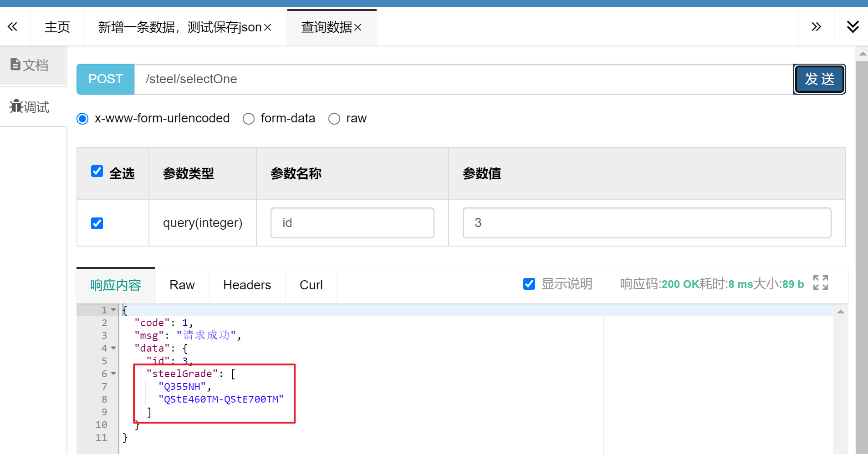Toggle the 全选 checkbox
This screenshot has width=868, height=454.
[97, 172]
